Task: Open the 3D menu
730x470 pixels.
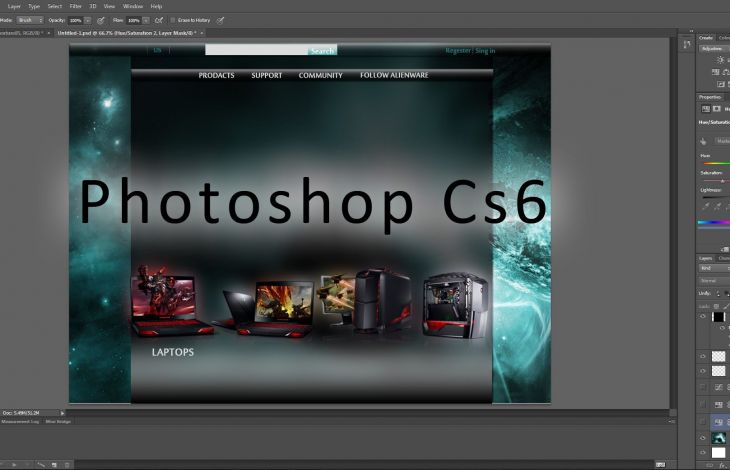Action: pyautogui.click(x=93, y=7)
